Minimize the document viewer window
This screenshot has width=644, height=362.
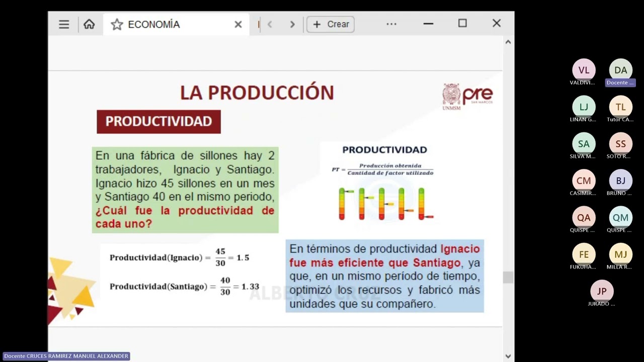tap(428, 24)
